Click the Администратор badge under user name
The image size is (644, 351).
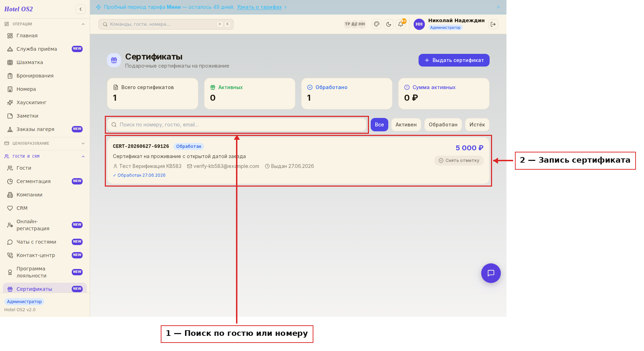coord(445,27)
